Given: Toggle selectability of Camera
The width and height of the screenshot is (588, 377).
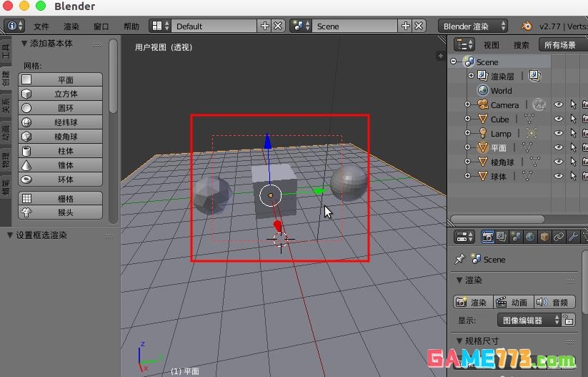Looking at the screenshot, I should click(x=573, y=104).
